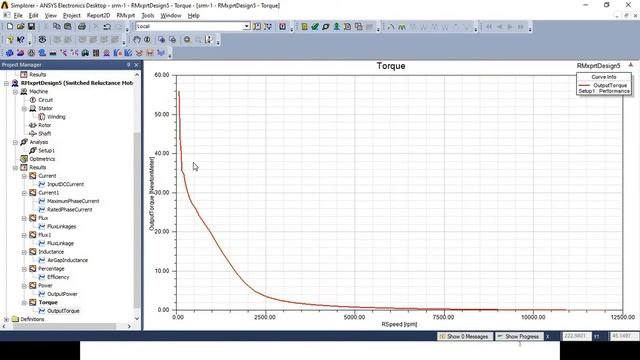Viewport: 640px width, 360px height.
Task: Select the RatedPhaseCurrent report
Action: click(x=69, y=210)
